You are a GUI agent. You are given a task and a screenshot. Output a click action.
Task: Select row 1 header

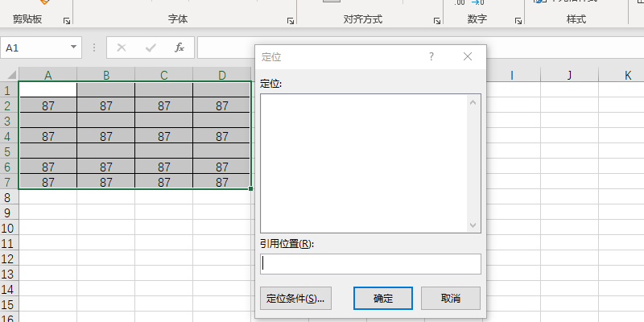click(x=9, y=90)
